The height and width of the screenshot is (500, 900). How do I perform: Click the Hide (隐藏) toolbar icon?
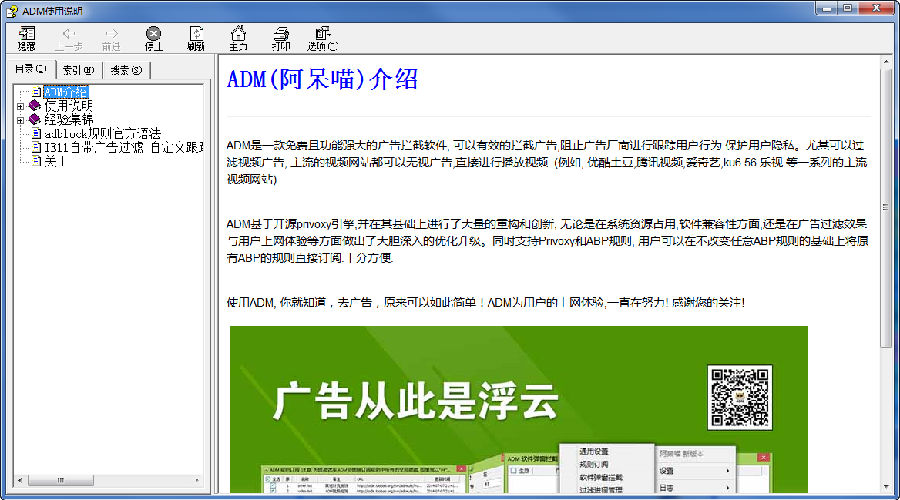click(26, 38)
